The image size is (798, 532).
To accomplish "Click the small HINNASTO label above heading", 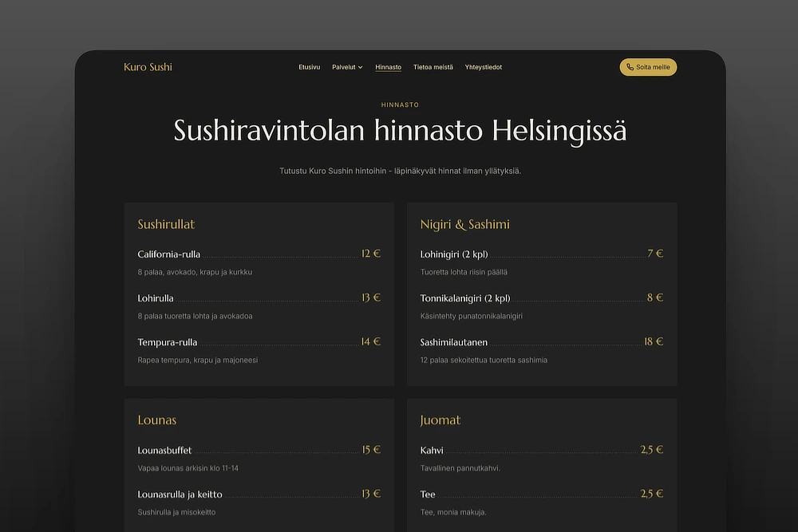I will pyautogui.click(x=400, y=104).
